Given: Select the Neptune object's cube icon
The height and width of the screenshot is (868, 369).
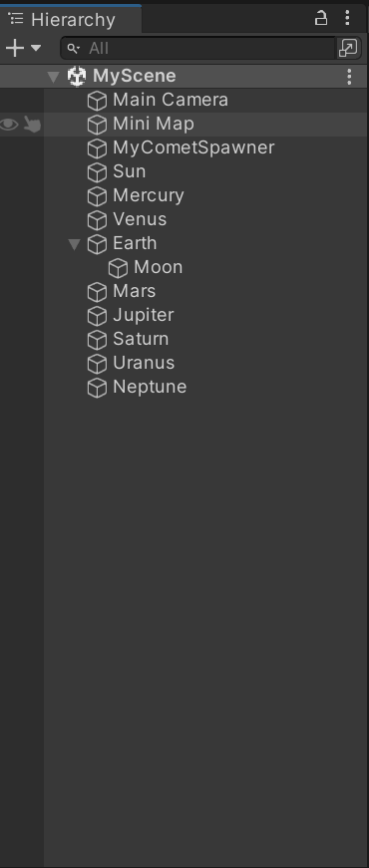Looking at the screenshot, I should coord(97,388).
